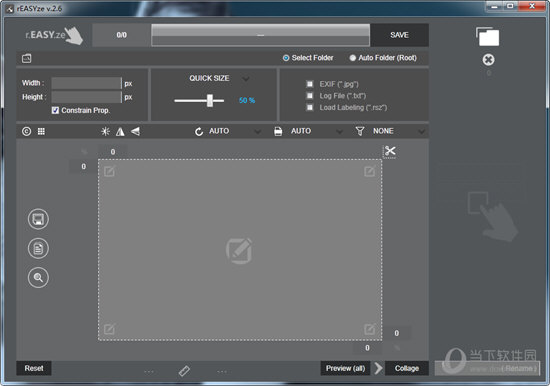Click the Collage button
The height and width of the screenshot is (386, 550).
coord(407,368)
